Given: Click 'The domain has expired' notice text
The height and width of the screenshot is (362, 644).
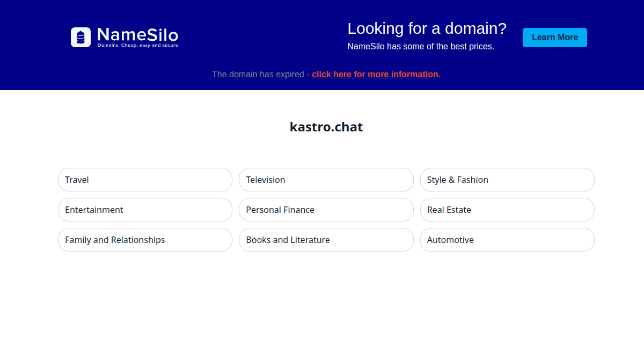Looking at the screenshot, I should pyautogui.click(x=258, y=74).
